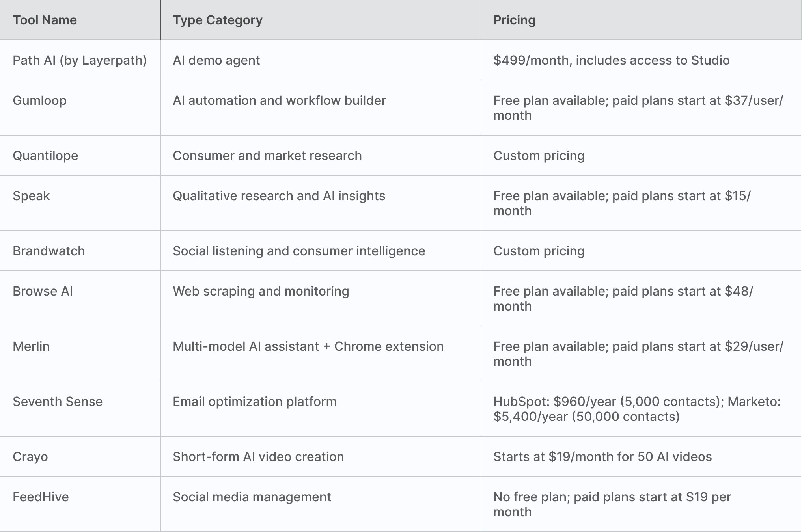Select the Merlin tool name cell
Image resolution: width=802 pixels, height=532 pixels.
[31, 346]
